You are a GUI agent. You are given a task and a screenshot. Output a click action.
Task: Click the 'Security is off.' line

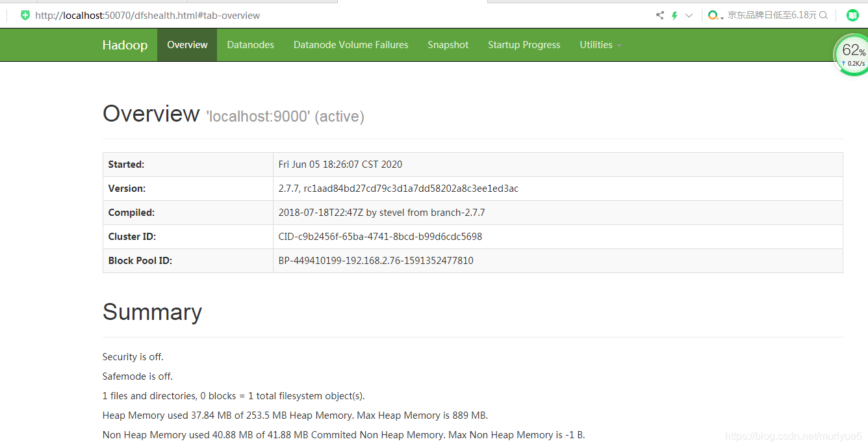coord(133,357)
